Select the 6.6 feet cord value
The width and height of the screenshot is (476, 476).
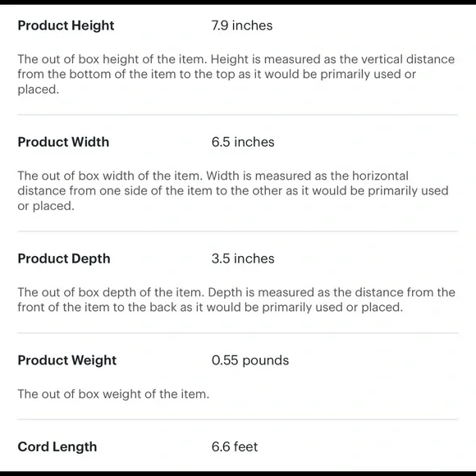coord(235,446)
